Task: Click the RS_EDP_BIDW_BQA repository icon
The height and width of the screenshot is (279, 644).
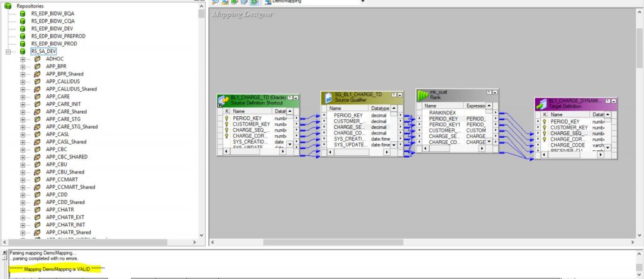Action: 23,14
